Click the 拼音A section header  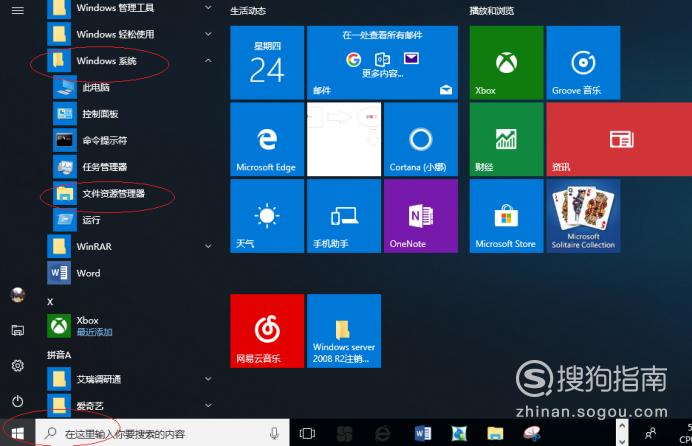tap(59, 355)
